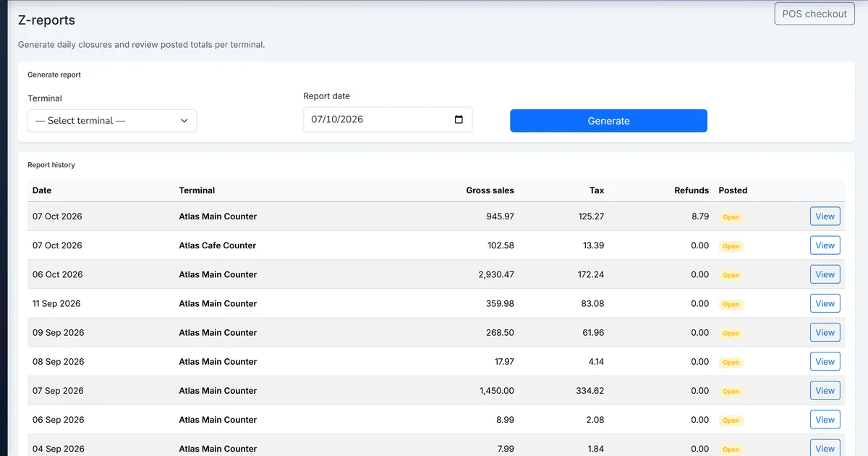Click the Open badge in 08 Sep 2026 row
The width and height of the screenshot is (868, 456).
tap(731, 362)
